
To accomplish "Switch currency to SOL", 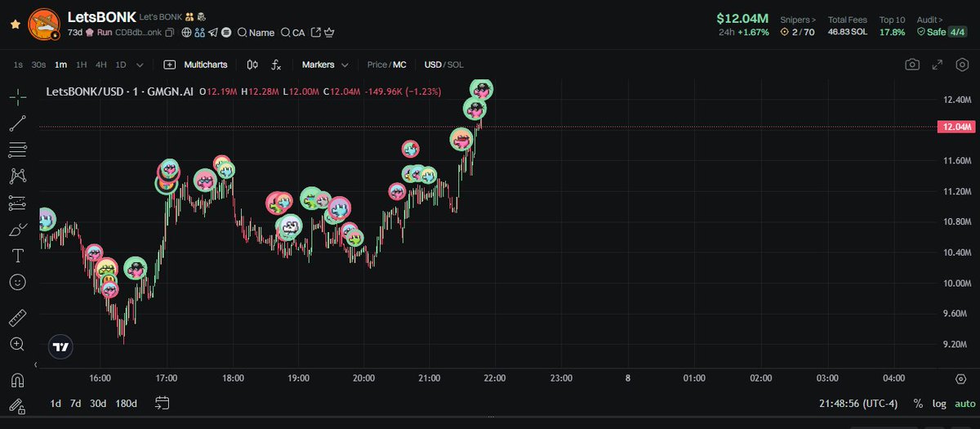I will pos(455,65).
